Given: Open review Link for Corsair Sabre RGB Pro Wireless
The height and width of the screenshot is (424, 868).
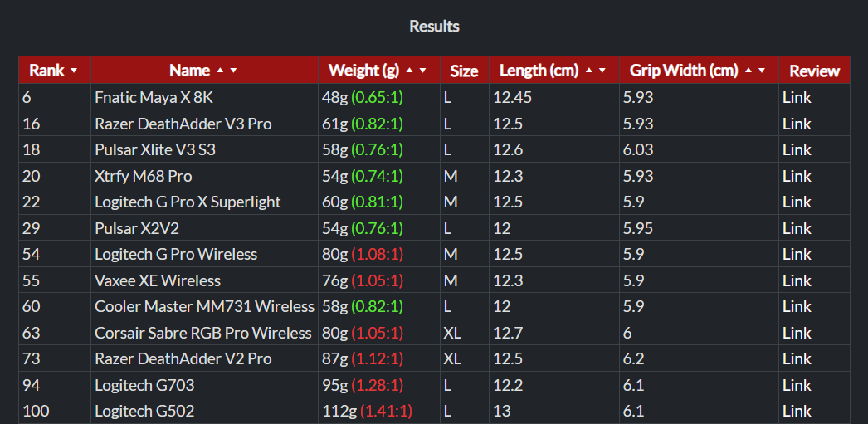Looking at the screenshot, I should (x=797, y=333).
